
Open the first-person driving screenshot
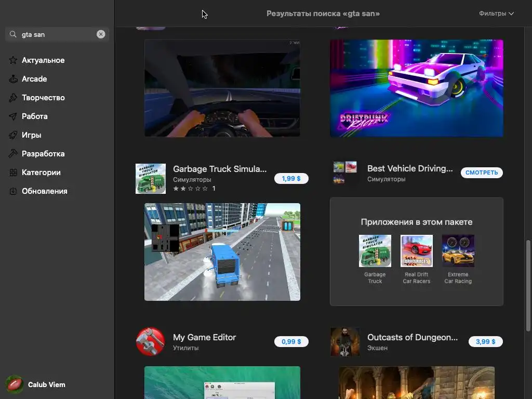[222, 88]
